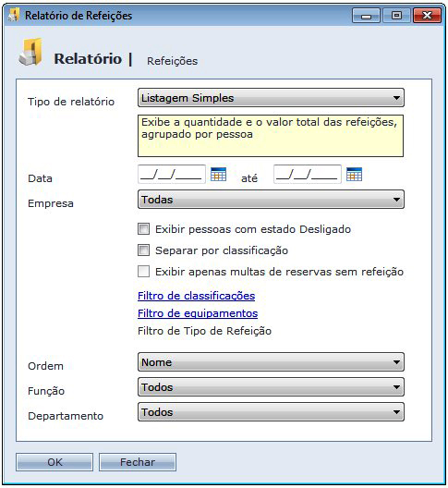Confirm the report with OK button
The height and width of the screenshot is (488, 448).
coord(54,462)
